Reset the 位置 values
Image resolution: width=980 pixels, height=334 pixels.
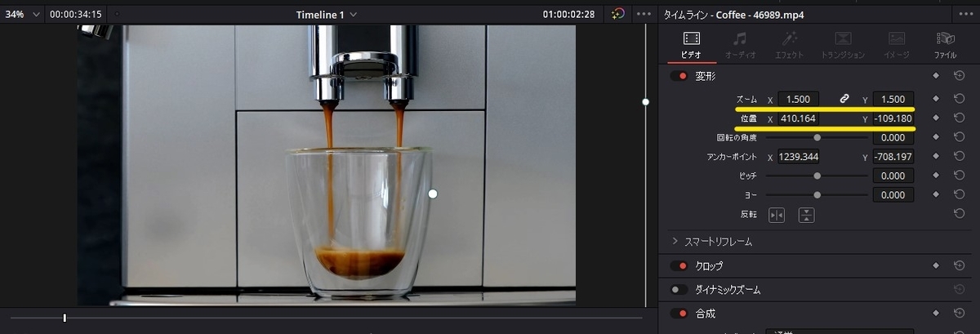(x=960, y=118)
